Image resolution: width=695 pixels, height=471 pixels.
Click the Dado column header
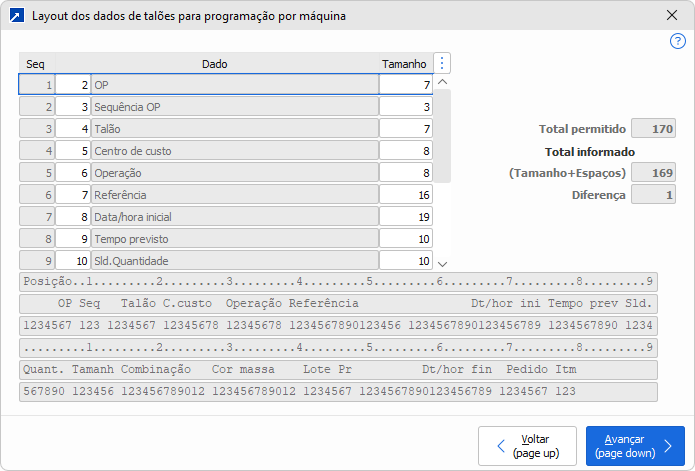click(x=214, y=64)
